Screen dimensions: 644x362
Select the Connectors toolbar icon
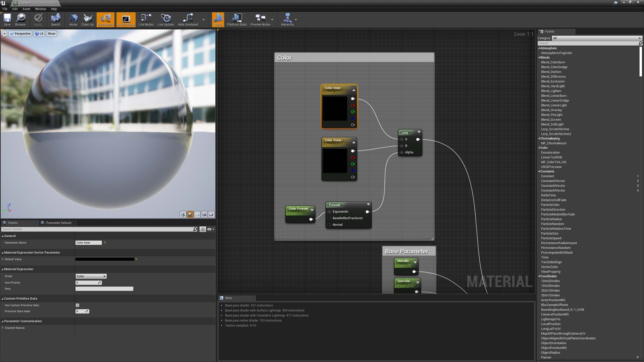pos(105,19)
